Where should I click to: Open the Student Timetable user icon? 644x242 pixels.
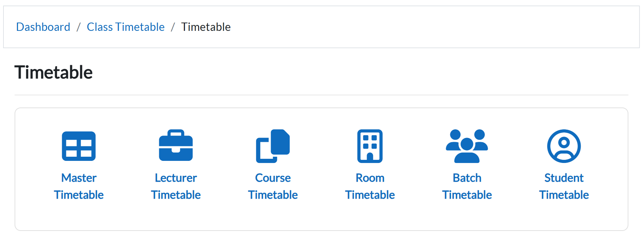(x=564, y=146)
